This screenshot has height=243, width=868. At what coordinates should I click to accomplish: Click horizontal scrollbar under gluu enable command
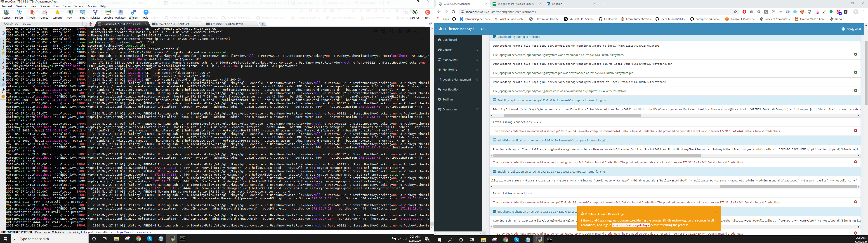(572, 115)
